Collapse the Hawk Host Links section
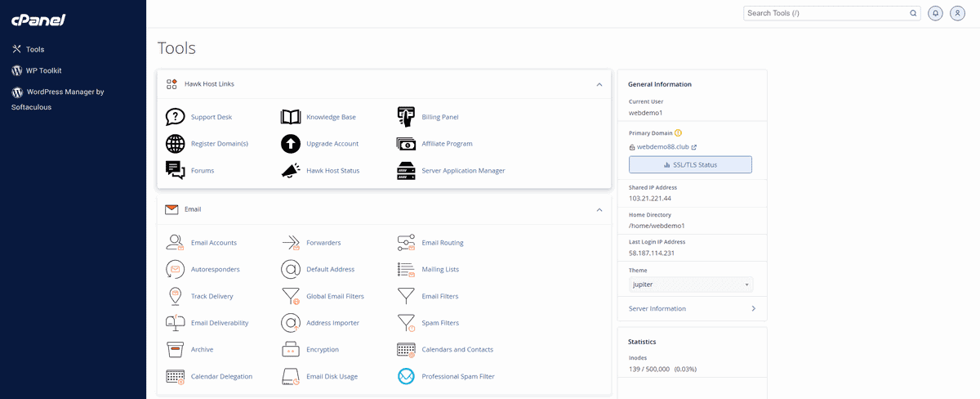The image size is (980, 399). pyautogui.click(x=599, y=84)
